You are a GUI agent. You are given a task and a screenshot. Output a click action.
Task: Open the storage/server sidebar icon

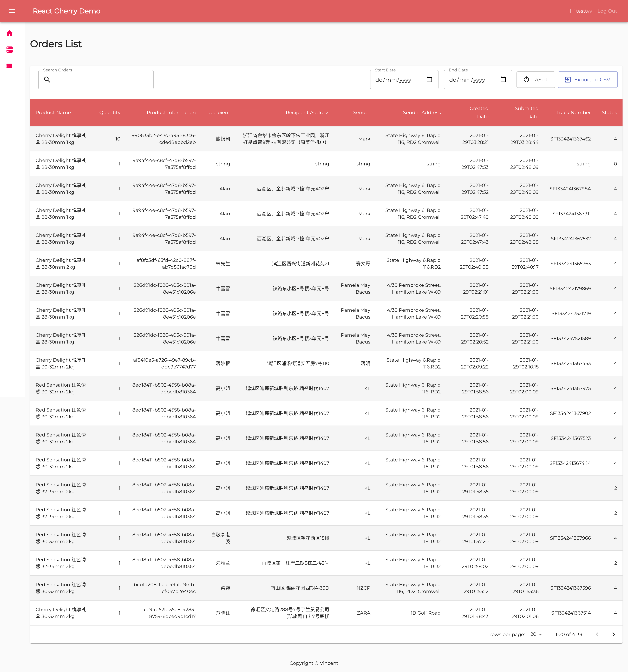[9, 50]
